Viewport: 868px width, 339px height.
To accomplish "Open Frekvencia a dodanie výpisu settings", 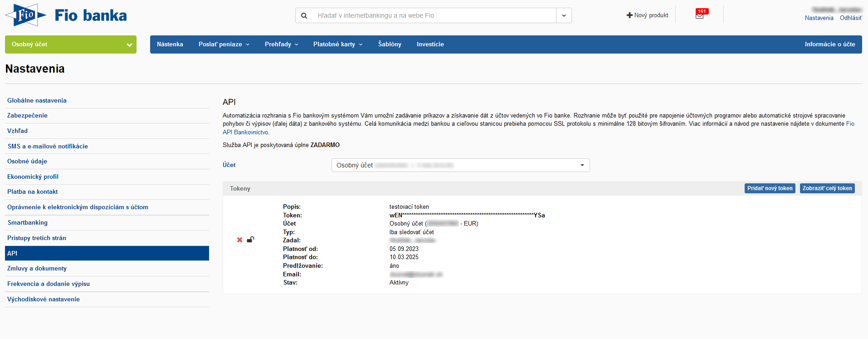I will 107,284.
